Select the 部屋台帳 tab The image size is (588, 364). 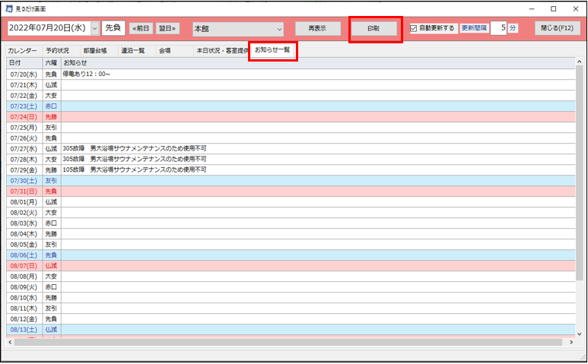(x=95, y=51)
